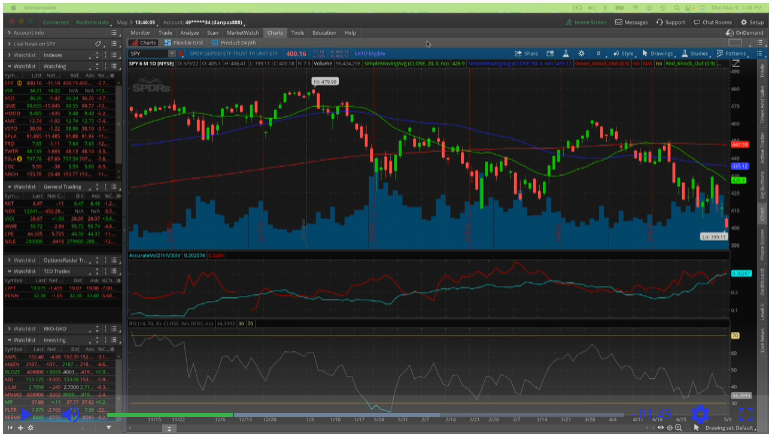Click the Live News tag filter icon
The width and height of the screenshot is (775, 437).
point(98,44)
